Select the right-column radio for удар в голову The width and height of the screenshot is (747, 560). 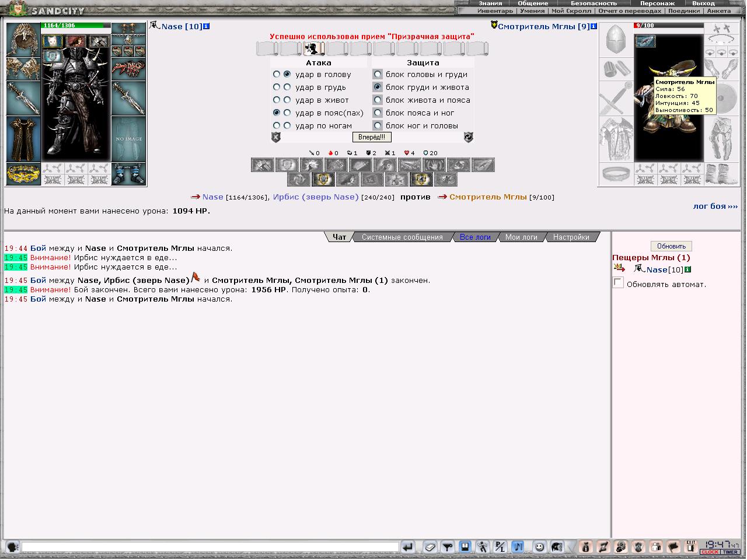coord(287,74)
